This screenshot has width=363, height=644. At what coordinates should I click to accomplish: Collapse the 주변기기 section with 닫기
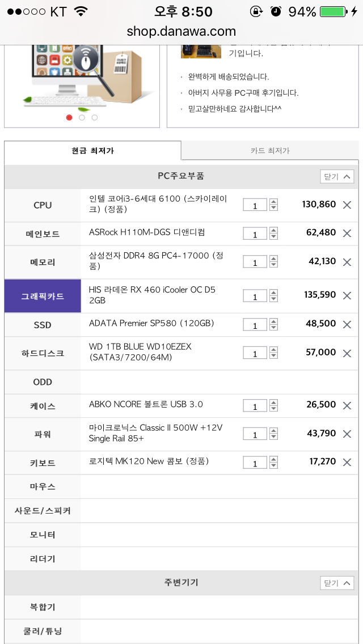coord(337,583)
